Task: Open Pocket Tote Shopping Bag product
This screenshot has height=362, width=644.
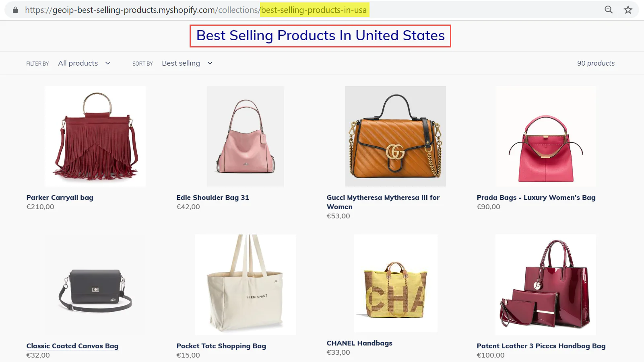Action: [x=221, y=346]
